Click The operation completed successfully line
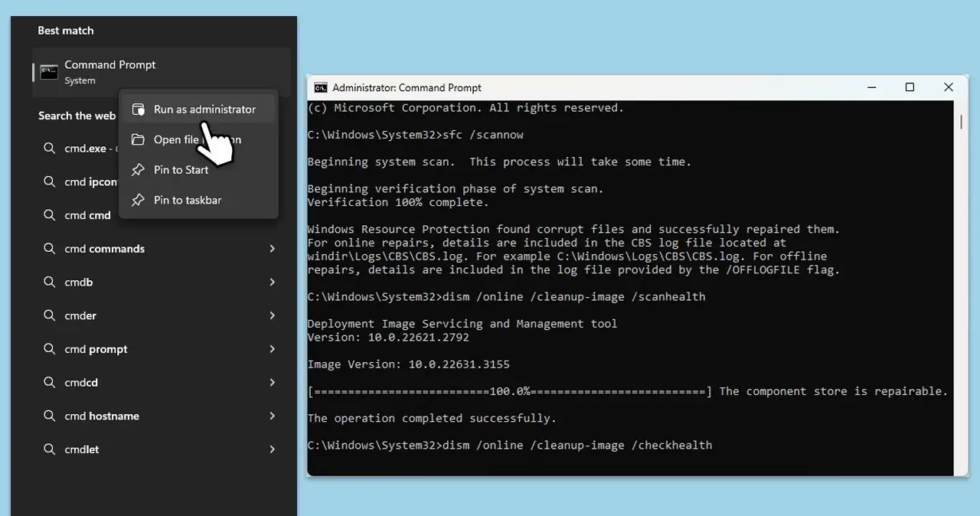 tap(432, 418)
